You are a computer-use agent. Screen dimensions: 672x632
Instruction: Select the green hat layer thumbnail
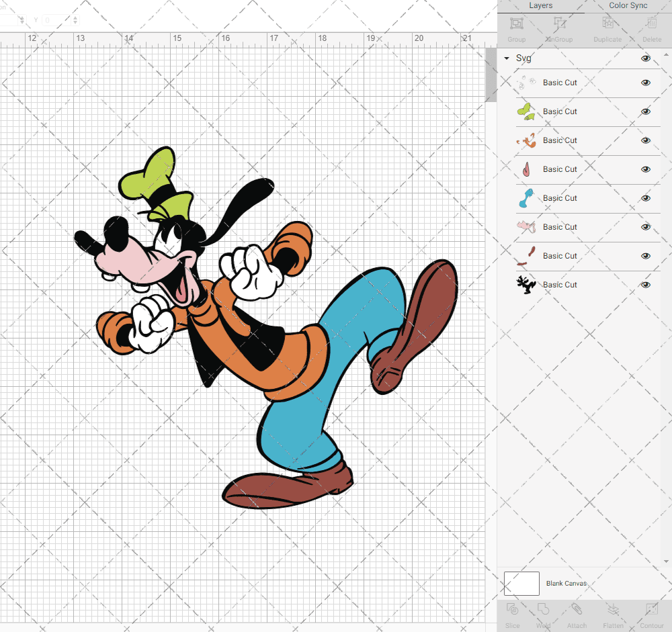coord(526,111)
